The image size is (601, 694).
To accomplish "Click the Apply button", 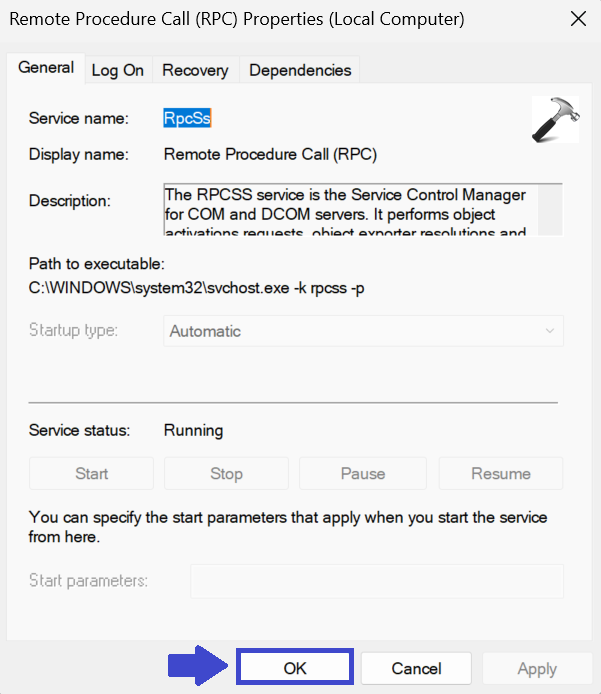I will coord(537,668).
